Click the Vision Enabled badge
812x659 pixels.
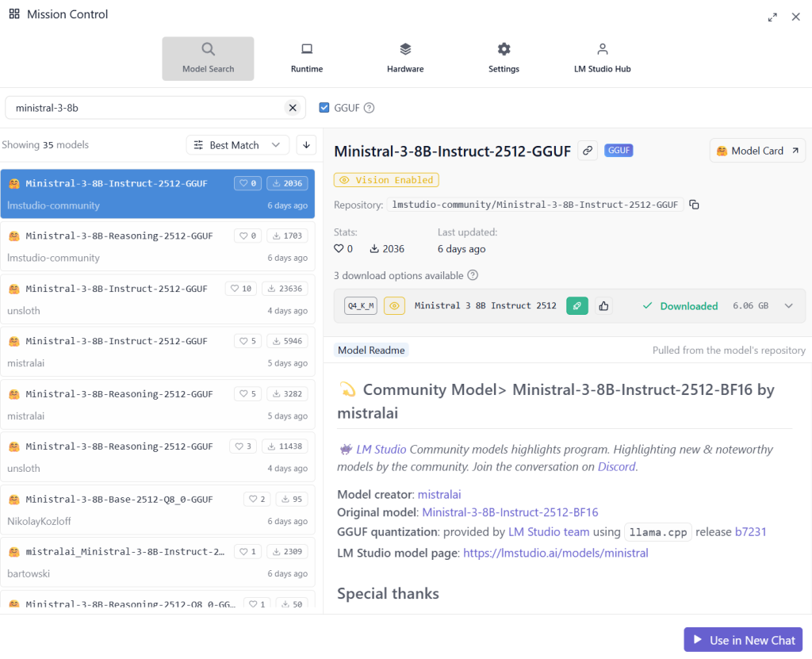[386, 180]
